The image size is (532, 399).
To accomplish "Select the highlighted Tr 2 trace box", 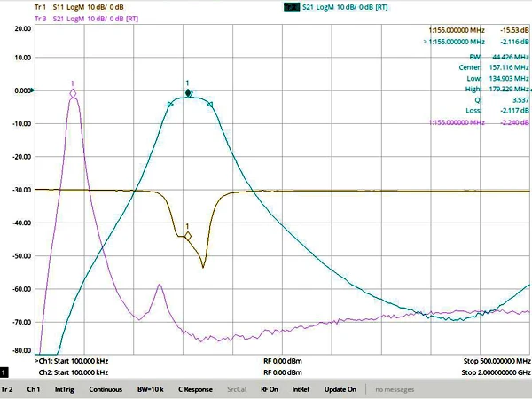I will [292, 7].
